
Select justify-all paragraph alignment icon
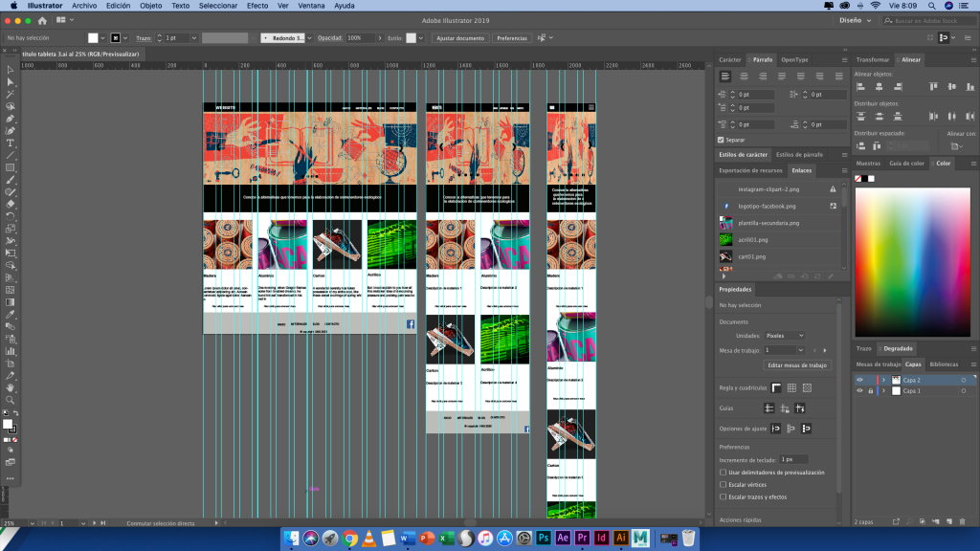838,76
